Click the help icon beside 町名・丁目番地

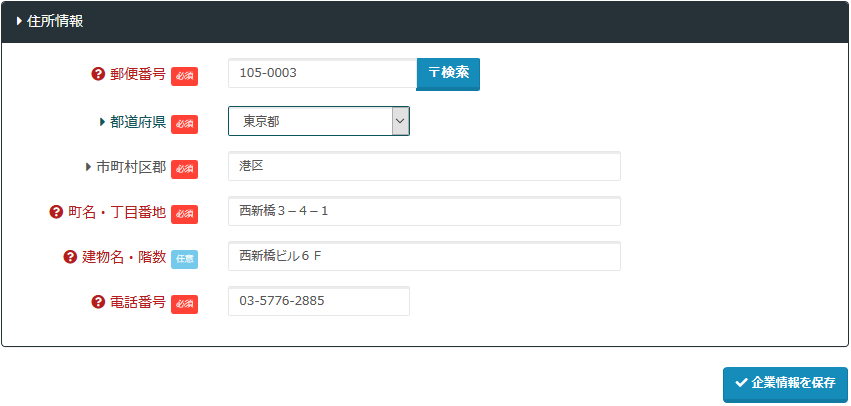(56, 212)
